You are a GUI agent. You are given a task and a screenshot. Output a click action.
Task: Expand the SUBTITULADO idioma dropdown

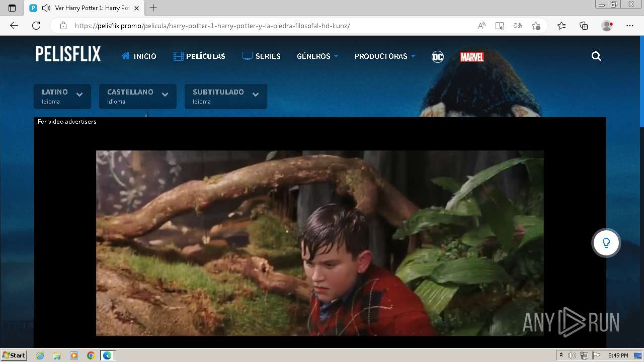click(226, 97)
